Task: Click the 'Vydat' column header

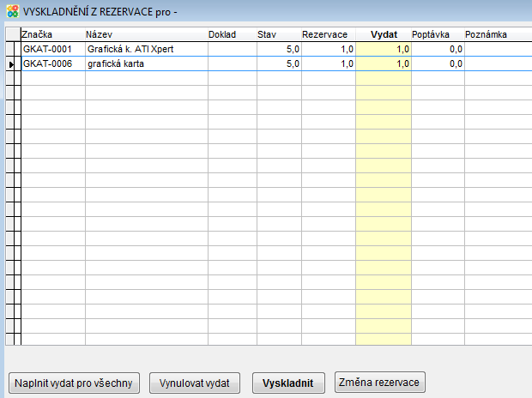Action: (384, 34)
